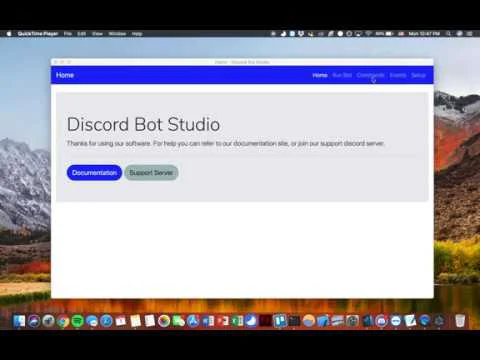This screenshot has width=480, height=360.
Task: Click the Wi-Fi status icon
Action: 369,34
